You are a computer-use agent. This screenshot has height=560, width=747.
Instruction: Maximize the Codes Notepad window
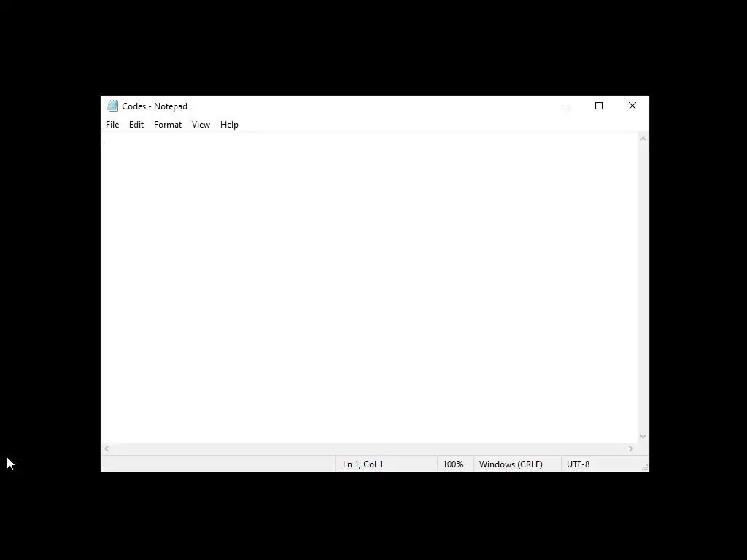click(599, 106)
